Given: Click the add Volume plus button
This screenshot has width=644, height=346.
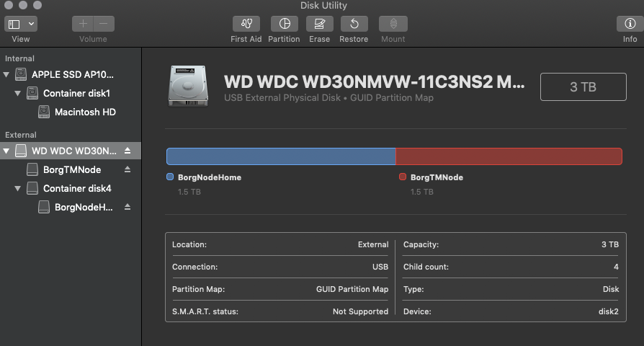Looking at the screenshot, I should pos(83,24).
